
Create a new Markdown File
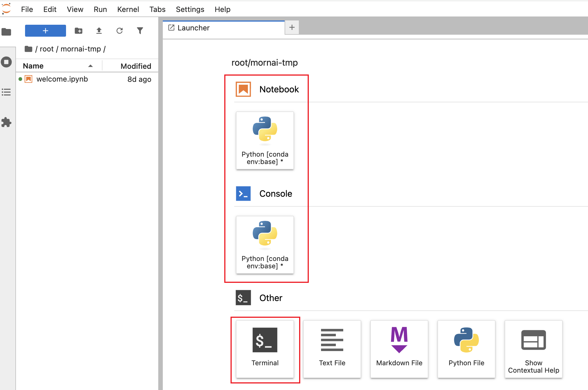pos(399,349)
